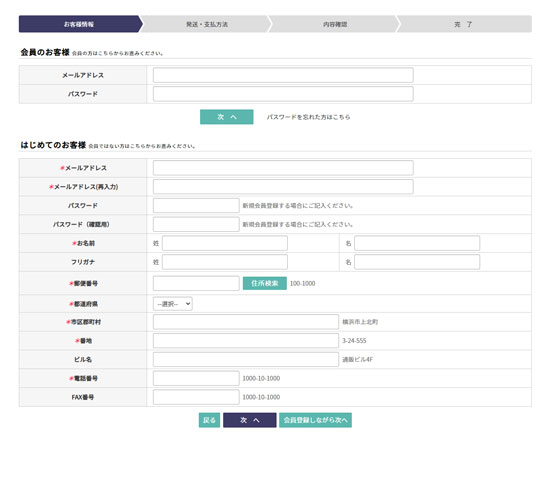Open the 都道府県 prefecture dropdown

(172, 304)
